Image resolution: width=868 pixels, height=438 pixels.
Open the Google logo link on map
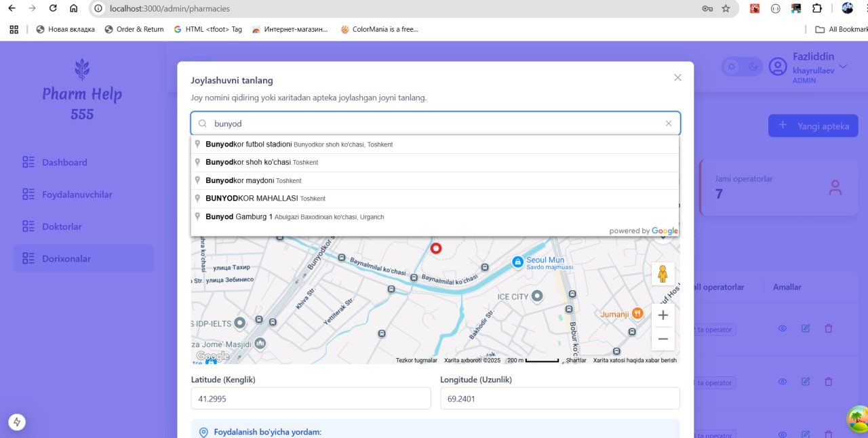213,356
